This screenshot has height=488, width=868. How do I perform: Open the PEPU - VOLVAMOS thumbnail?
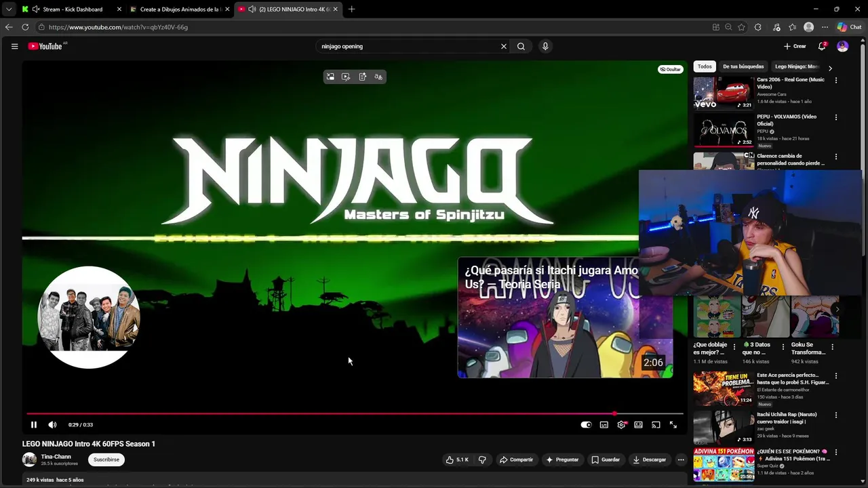click(723, 130)
